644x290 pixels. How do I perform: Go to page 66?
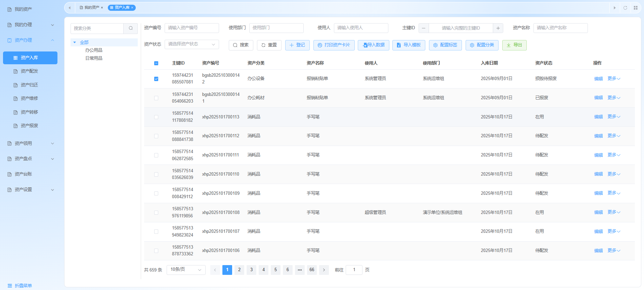tap(312, 270)
